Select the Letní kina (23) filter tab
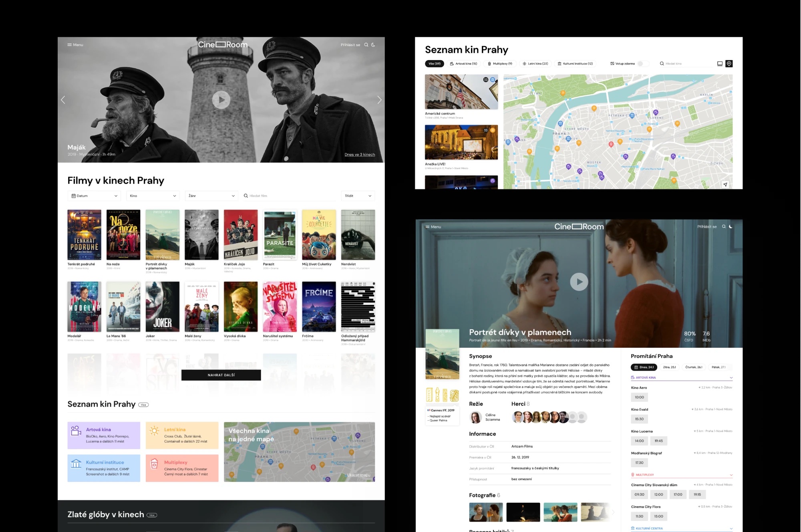The height and width of the screenshot is (532, 801). tap(535, 64)
